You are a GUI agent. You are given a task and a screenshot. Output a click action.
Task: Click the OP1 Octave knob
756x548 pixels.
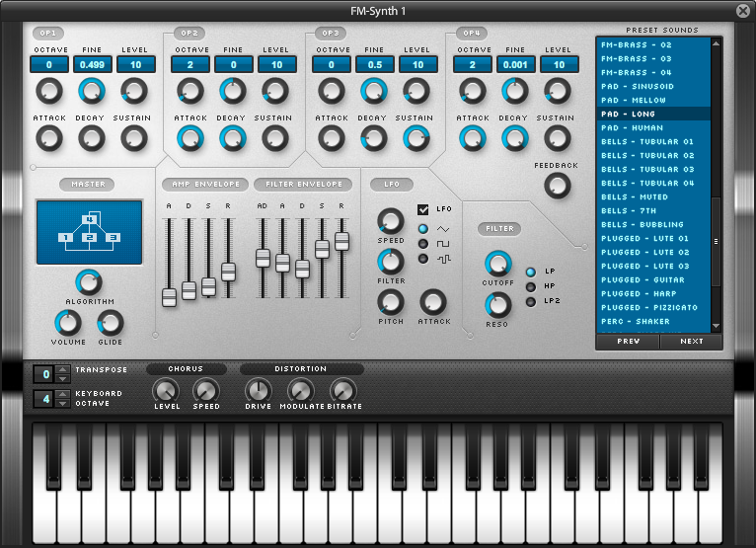click(x=49, y=91)
